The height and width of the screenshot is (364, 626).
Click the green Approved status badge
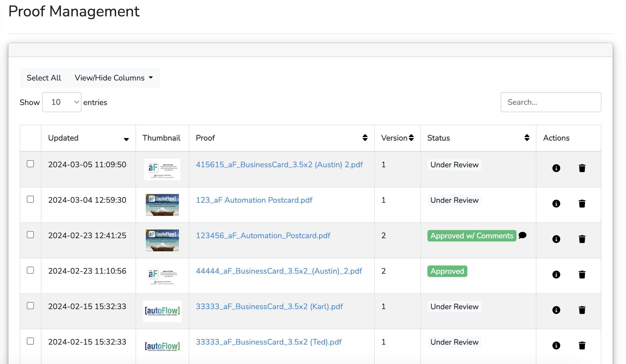click(447, 271)
